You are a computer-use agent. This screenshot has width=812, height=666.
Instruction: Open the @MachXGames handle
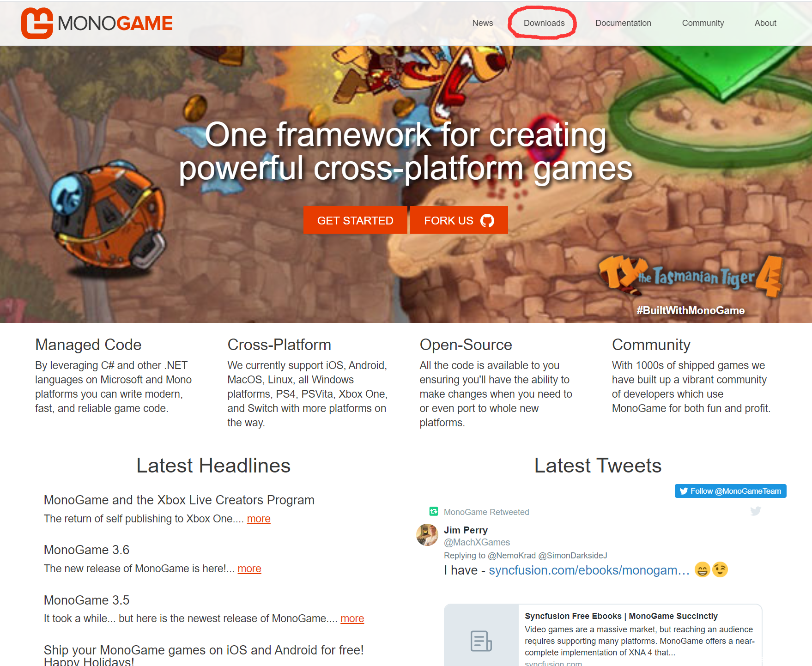tap(477, 542)
